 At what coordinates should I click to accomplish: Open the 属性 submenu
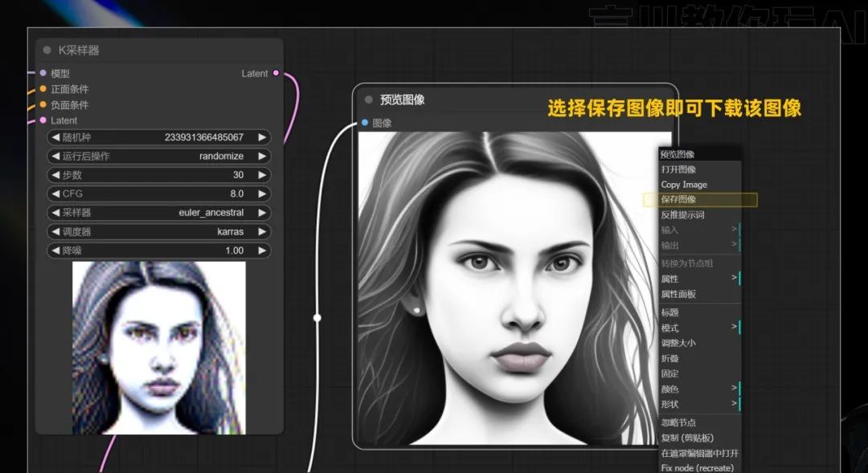[700, 279]
